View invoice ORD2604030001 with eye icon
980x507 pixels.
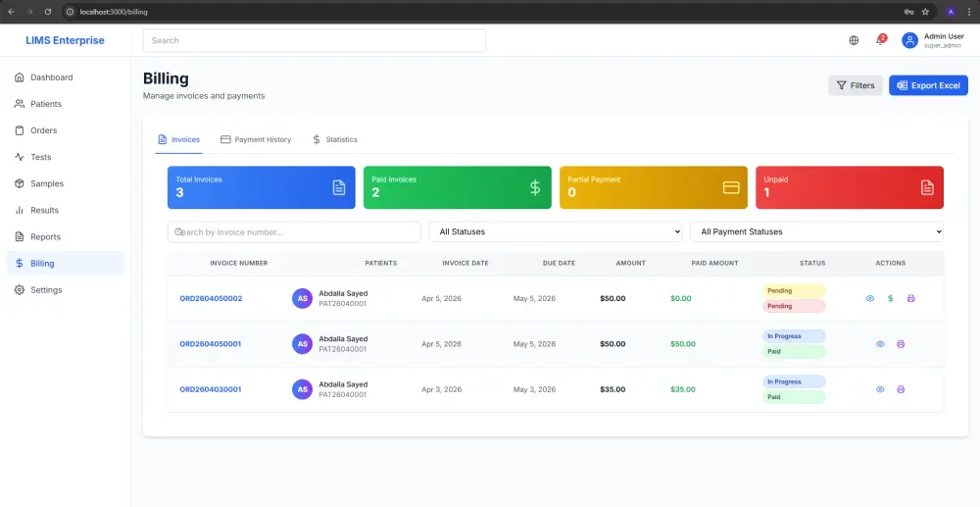[880, 389]
